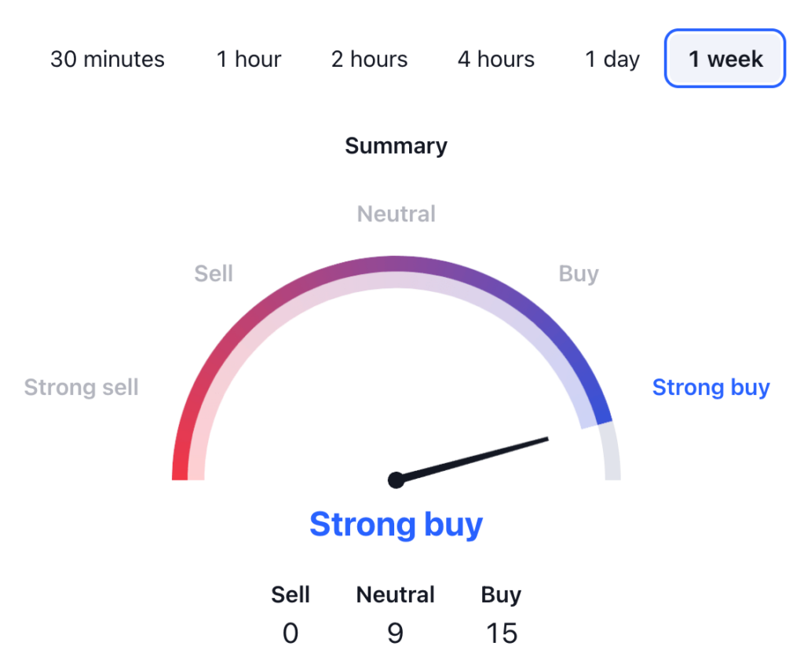804x672 pixels.
Task: Click the large Strong buy result text
Action: click(x=397, y=524)
